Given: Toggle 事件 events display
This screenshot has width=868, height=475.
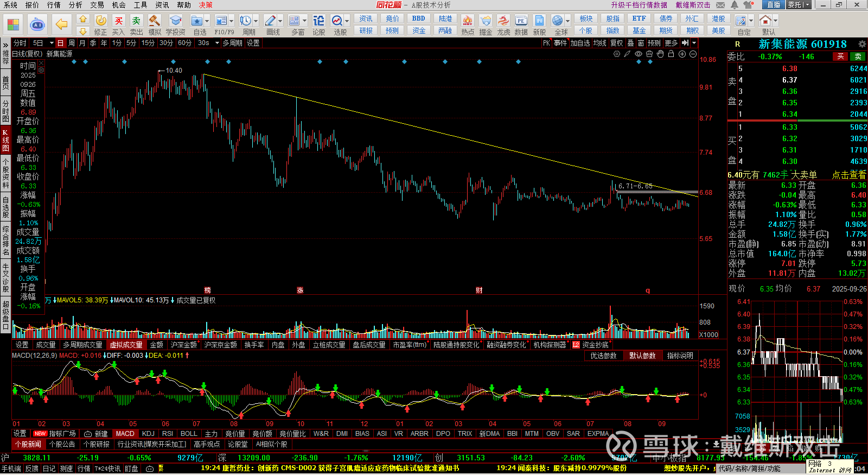Looking at the screenshot, I should (560, 43).
